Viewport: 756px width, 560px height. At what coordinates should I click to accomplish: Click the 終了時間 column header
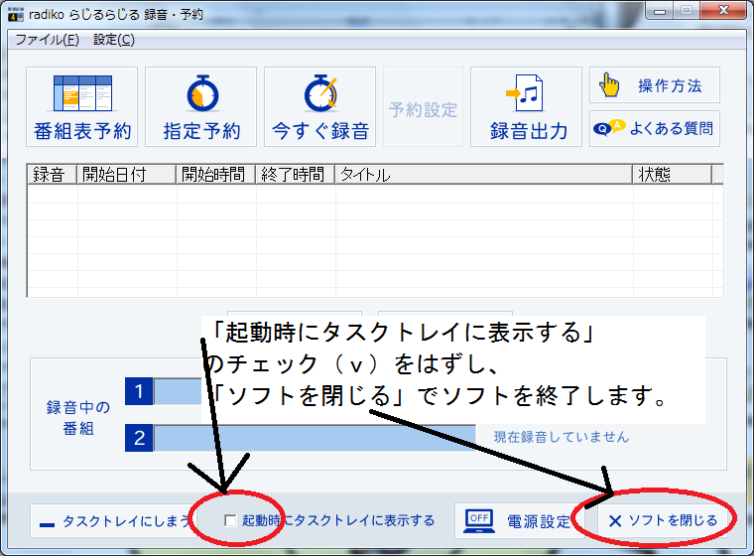pos(295,175)
